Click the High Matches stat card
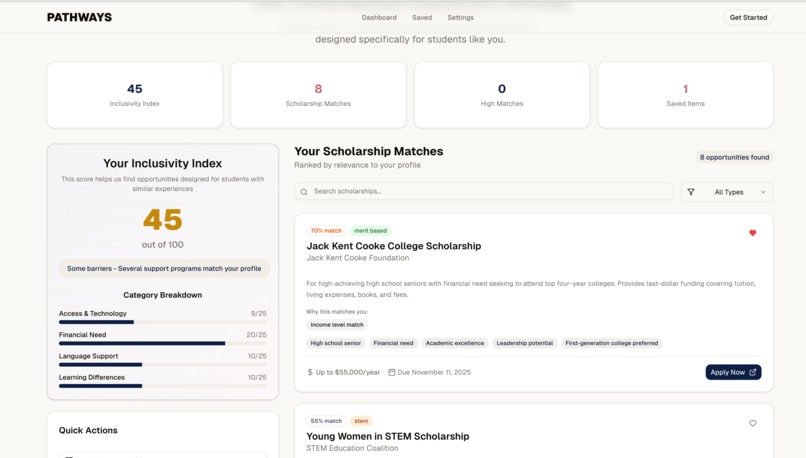Image resolution: width=806 pixels, height=458 pixels. (502, 95)
